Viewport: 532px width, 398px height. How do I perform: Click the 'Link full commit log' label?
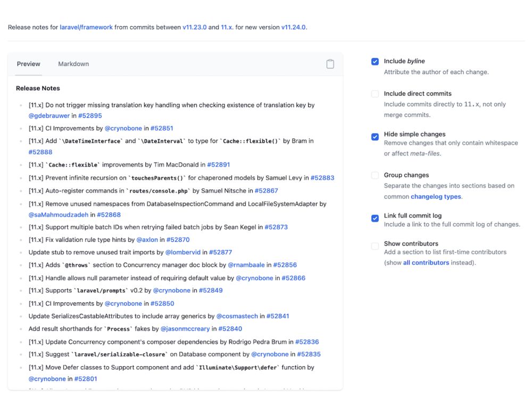pyautogui.click(x=413, y=215)
